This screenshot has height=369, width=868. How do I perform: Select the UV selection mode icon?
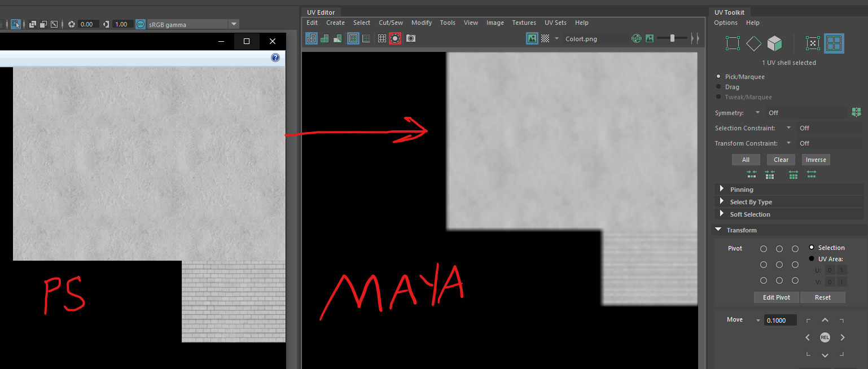[x=813, y=43]
